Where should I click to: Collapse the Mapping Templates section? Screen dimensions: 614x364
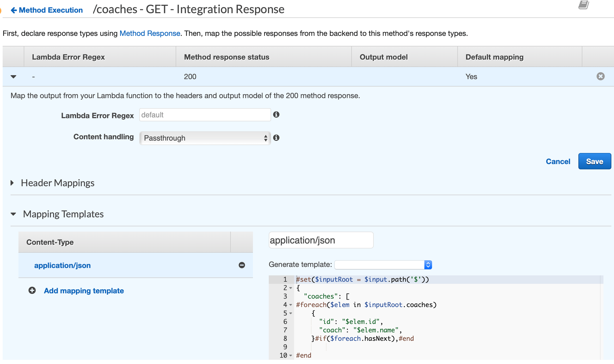[13, 214]
